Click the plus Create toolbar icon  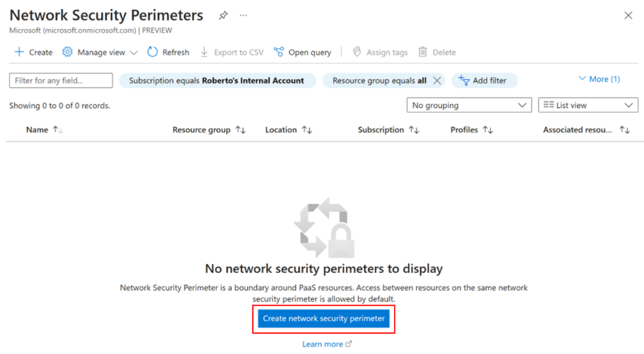point(19,52)
